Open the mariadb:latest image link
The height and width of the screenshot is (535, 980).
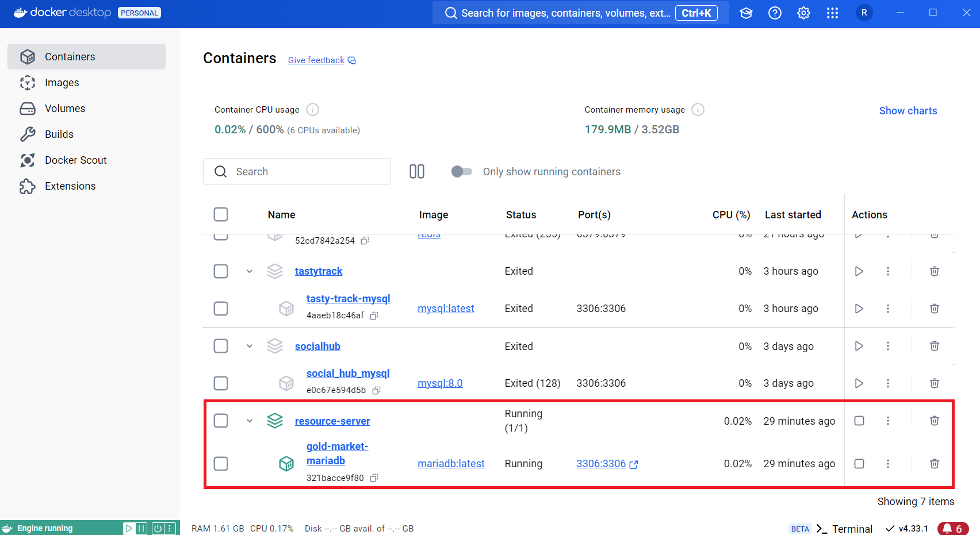451,464
